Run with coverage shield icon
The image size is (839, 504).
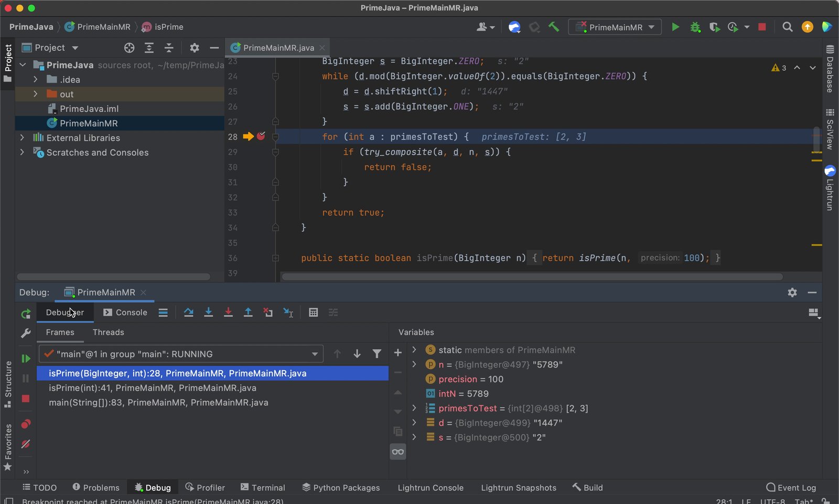click(714, 27)
